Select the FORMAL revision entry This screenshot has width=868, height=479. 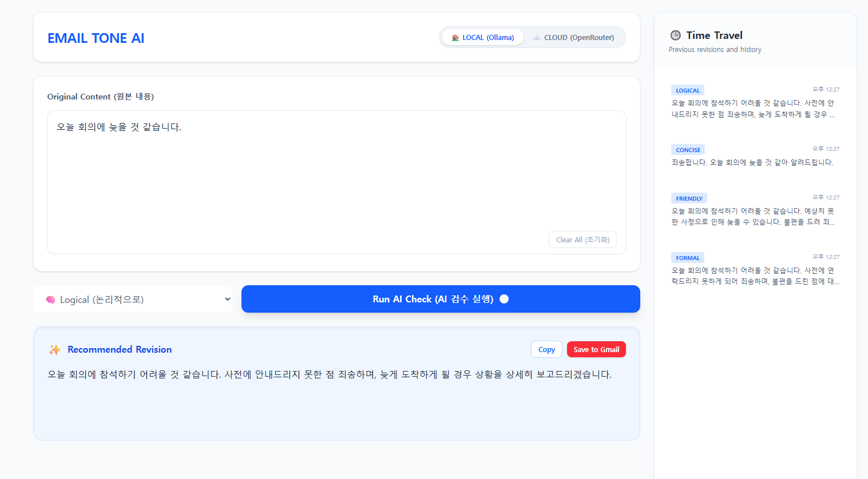755,270
